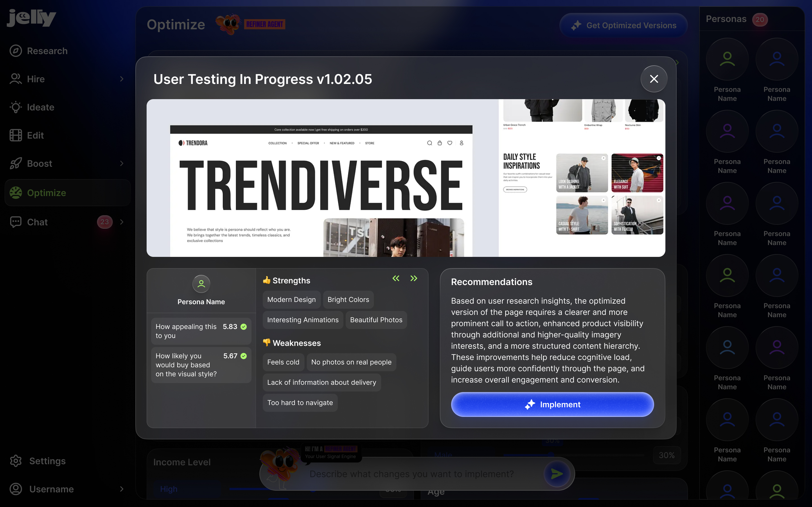The image size is (812, 507).
Task: Click the Edit film-grid icon
Action: (16, 135)
